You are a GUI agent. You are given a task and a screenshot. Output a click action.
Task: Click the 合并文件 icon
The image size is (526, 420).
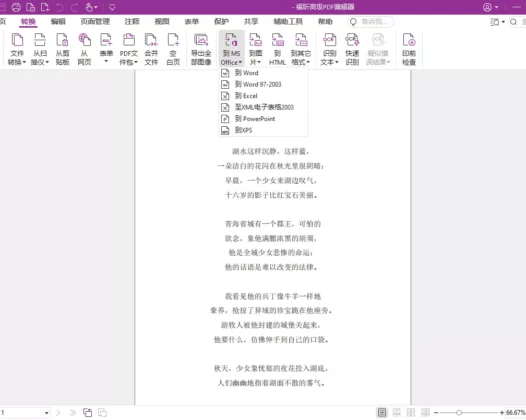tap(151, 49)
